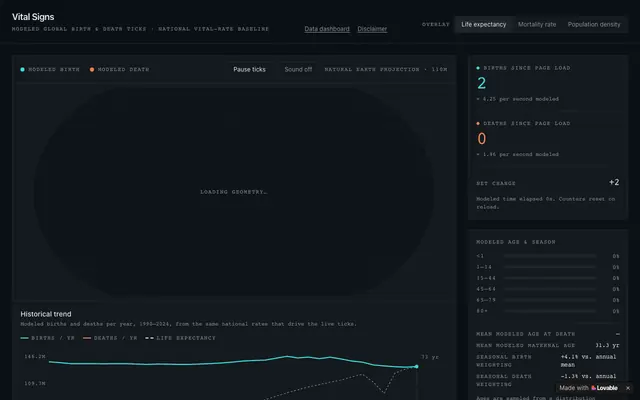The image size is (640, 400).
Task: Click the seasonal birth weighting value
Action: [589, 361]
